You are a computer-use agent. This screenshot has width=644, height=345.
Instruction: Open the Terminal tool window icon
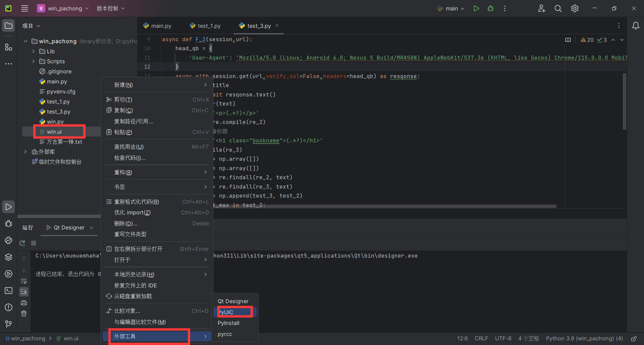pos(8,290)
